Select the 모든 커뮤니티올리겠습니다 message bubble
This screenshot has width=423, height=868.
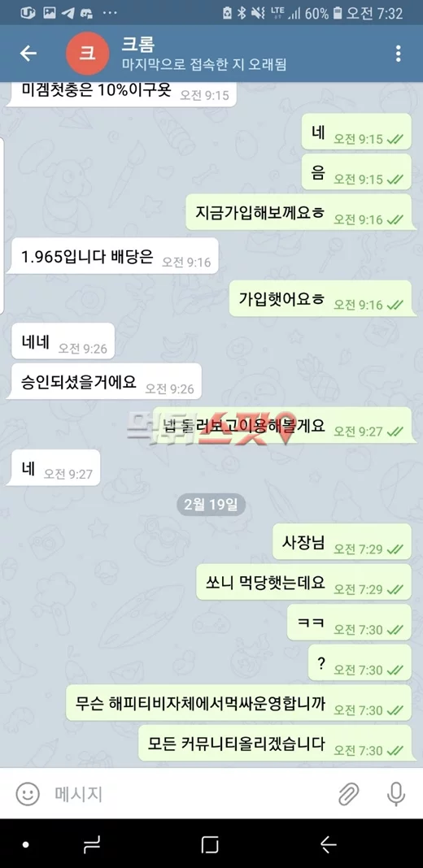tap(276, 744)
